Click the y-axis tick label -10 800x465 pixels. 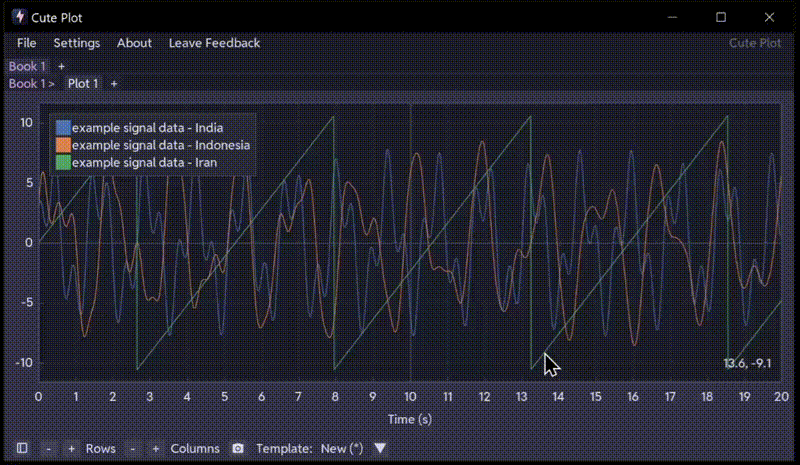click(23, 363)
